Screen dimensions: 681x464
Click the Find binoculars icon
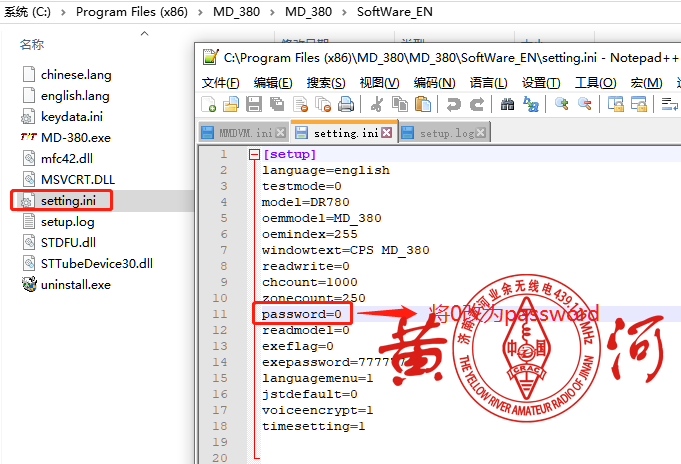click(x=507, y=104)
